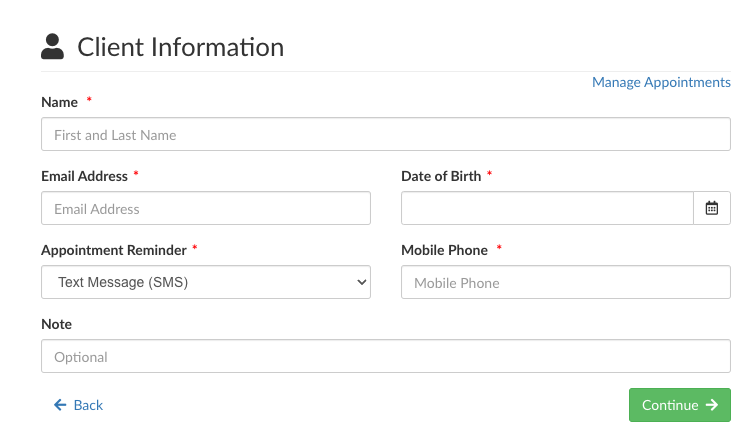750x442 pixels.
Task: Click the right arrow icon on Continue
Action: [x=712, y=405]
